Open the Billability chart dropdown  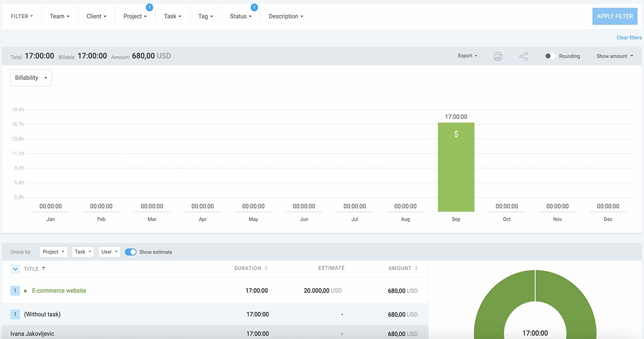tap(31, 78)
